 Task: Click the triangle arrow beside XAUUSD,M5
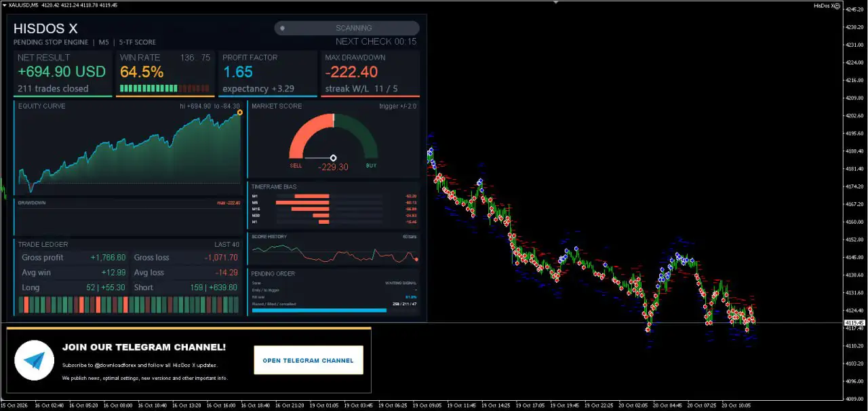coord(4,5)
